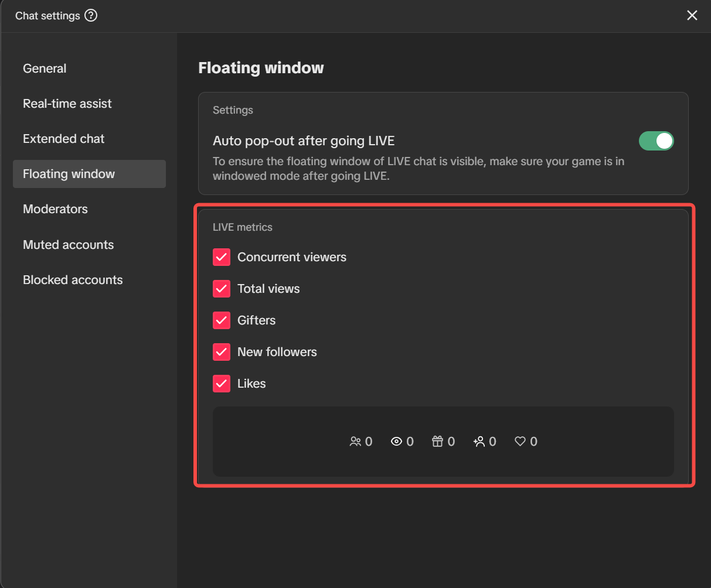Open the Extended chat section
Viewport: 711px width, 588px height.
coord(63,138)
